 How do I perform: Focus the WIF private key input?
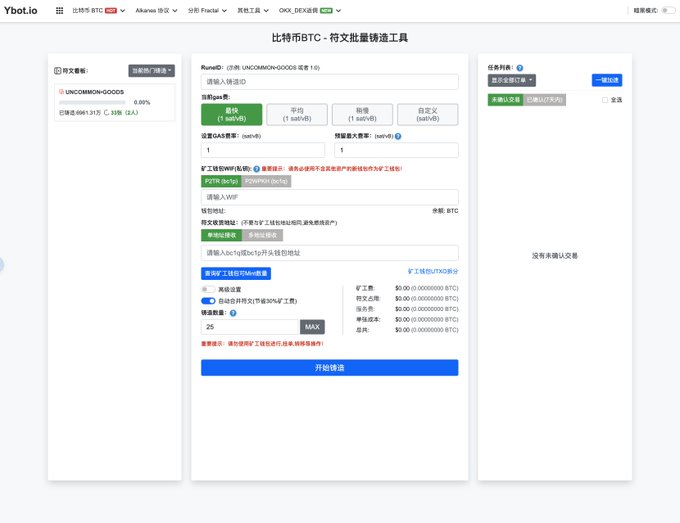coord(330,197)
